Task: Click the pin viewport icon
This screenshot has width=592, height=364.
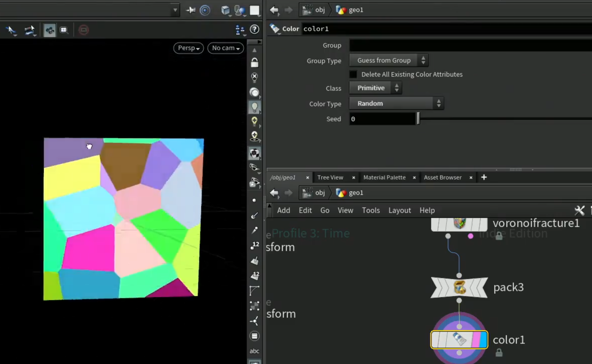Action: click(191, 10)
